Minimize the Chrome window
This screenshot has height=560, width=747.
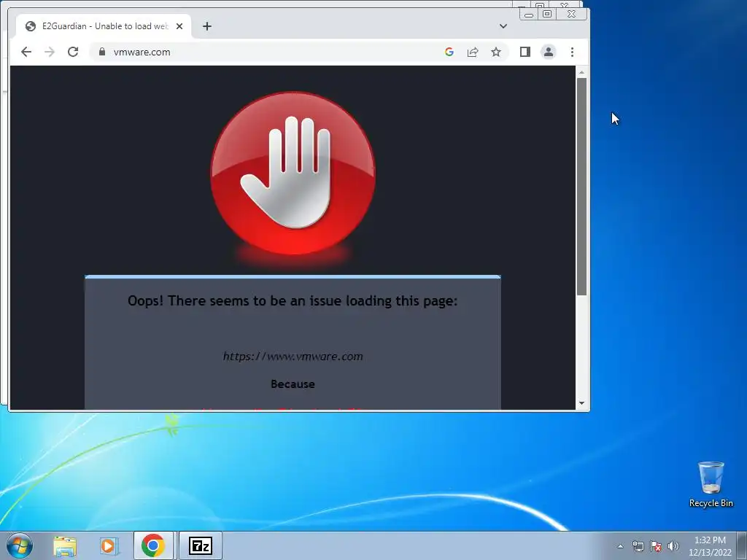[528, 15]
